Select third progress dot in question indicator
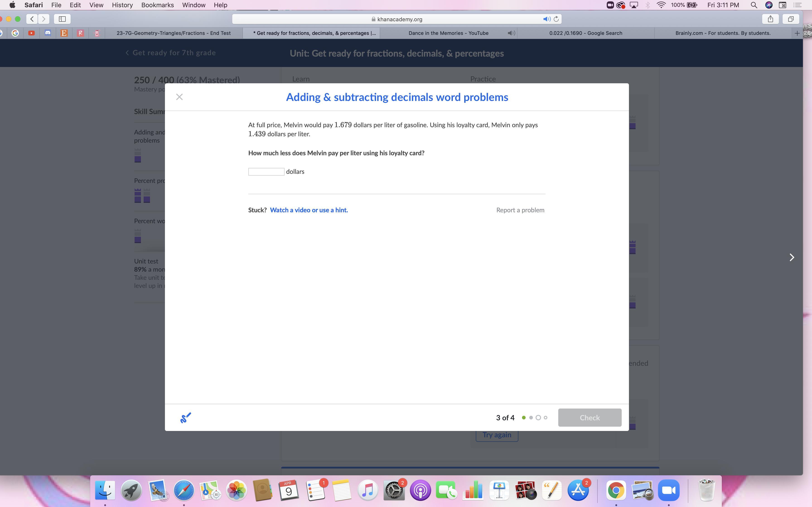Image resolution: width=812 pixels, height=507 pixels. click(x=538, y=418)
